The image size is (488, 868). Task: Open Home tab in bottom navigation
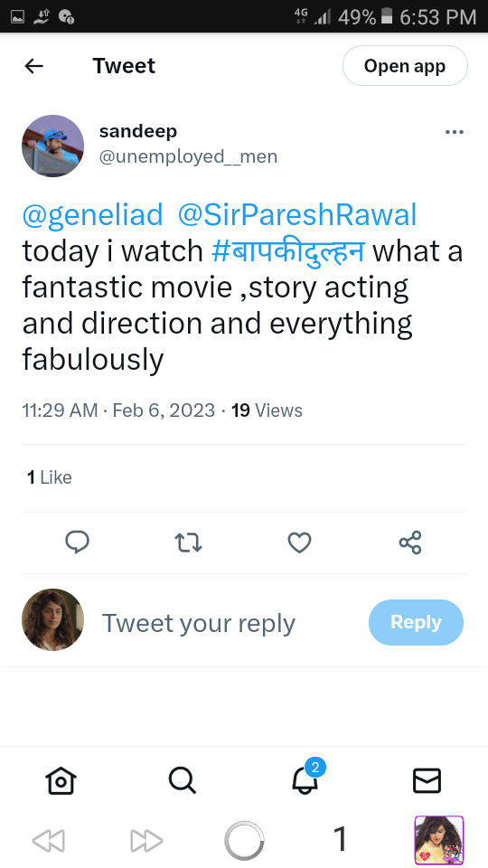click(x=61, y=780)
